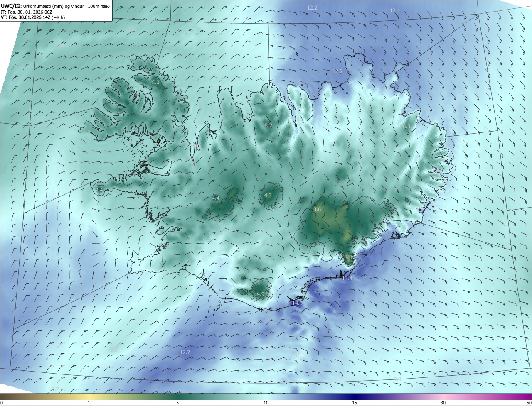532x406 pixels.
Task: Click colour scale tick label 1
Action: click(x=89, y=403)
